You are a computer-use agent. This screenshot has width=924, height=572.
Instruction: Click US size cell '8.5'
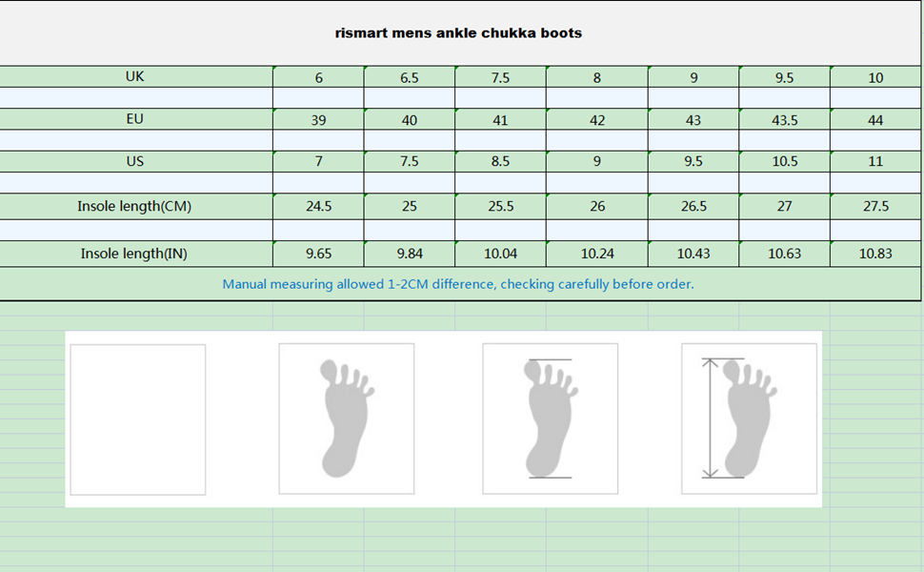(500, 161)
